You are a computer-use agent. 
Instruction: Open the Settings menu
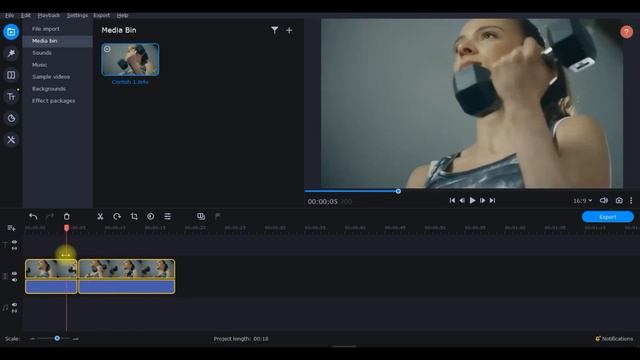click(x=77, y=16)
